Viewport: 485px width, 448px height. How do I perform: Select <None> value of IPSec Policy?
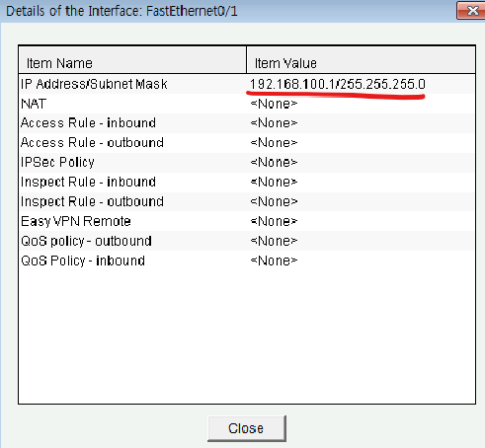point(274,163)
